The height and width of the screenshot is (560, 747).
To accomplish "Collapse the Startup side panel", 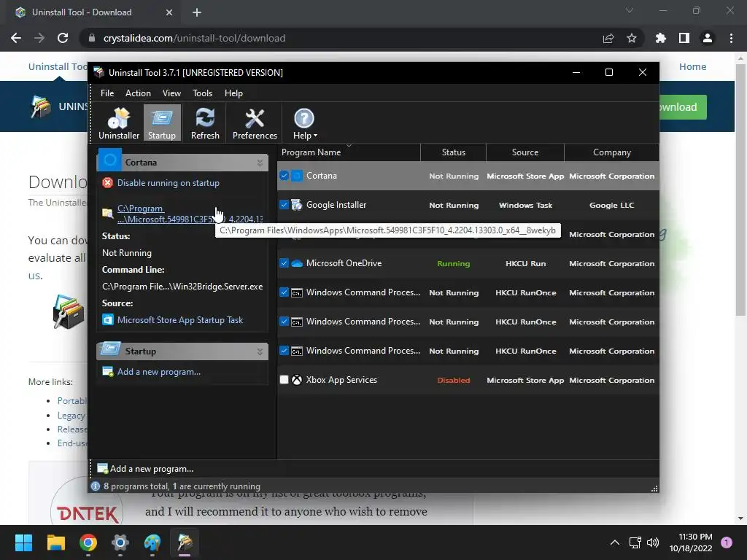I will 260,352.
